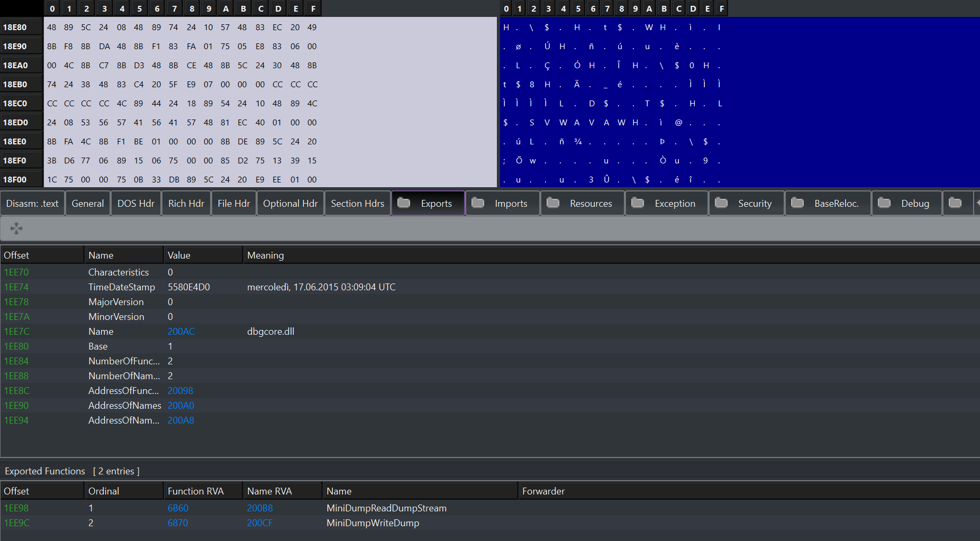Image resolution: width=980 pixels, height=541 pixels.
Task: Open the Optional Hdr tab
Action: [x=291, y=204]
